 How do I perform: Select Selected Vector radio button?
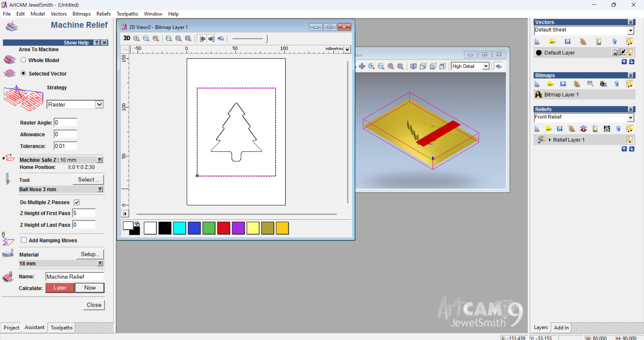tap(23, 73)
